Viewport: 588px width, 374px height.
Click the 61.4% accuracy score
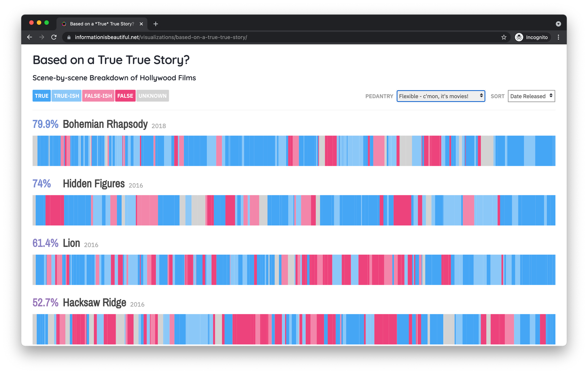45,243
